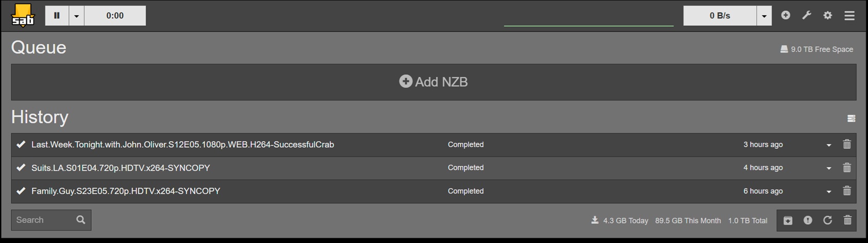Expand options for Suits.LA history entry
This screenshot has height=243, width=868.
[x=829, y=168]
